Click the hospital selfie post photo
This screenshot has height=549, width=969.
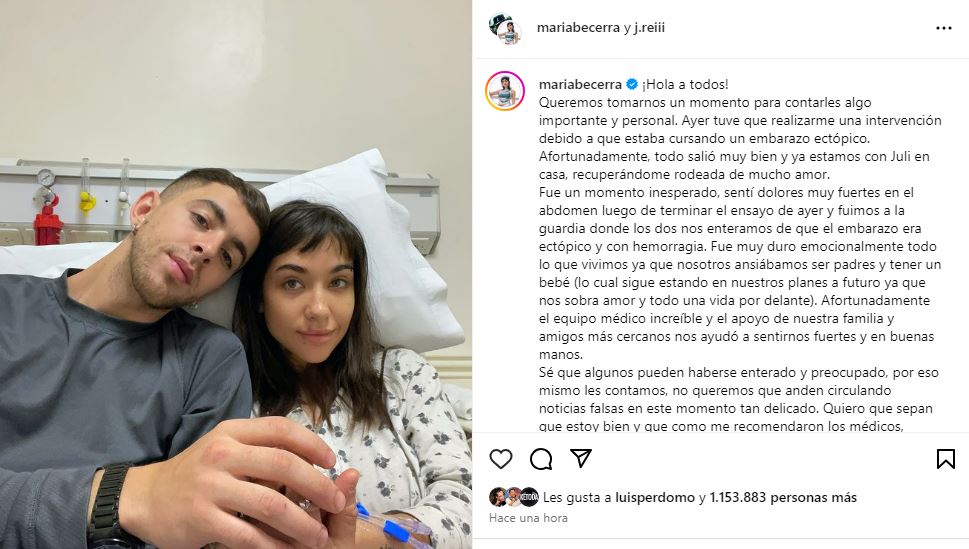point(235,274)
